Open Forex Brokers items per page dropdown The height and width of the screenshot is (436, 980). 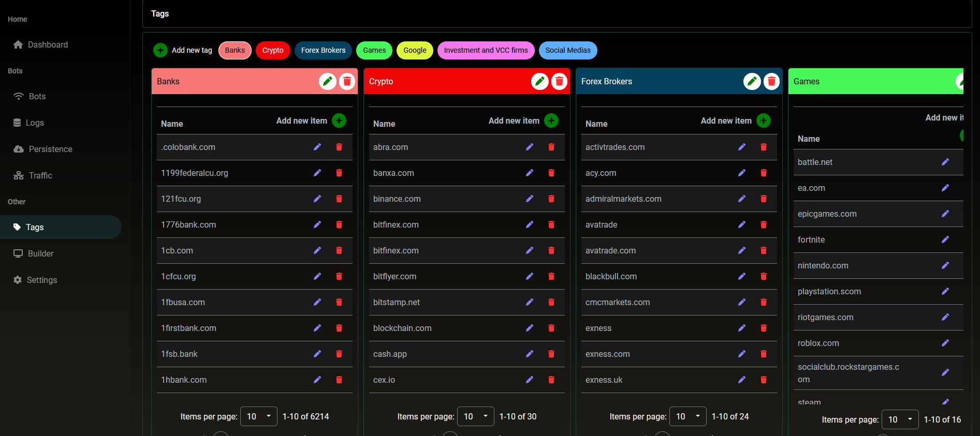[688, 416]
